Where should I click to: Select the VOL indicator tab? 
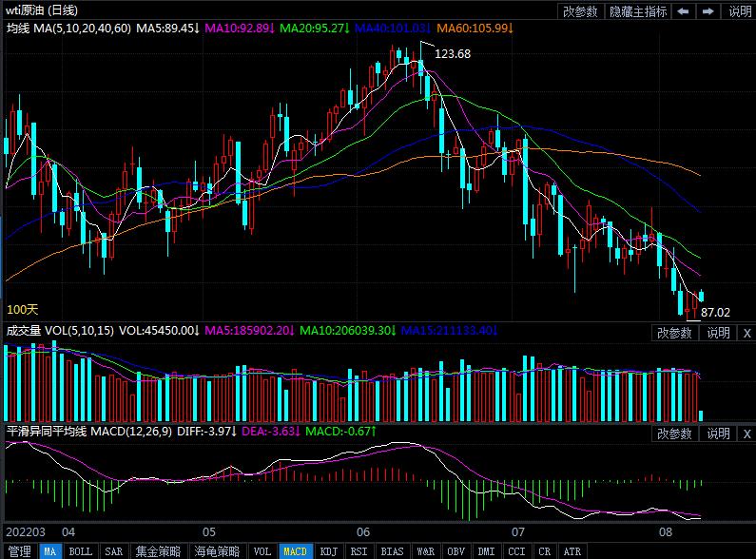[x=262, y=551]
